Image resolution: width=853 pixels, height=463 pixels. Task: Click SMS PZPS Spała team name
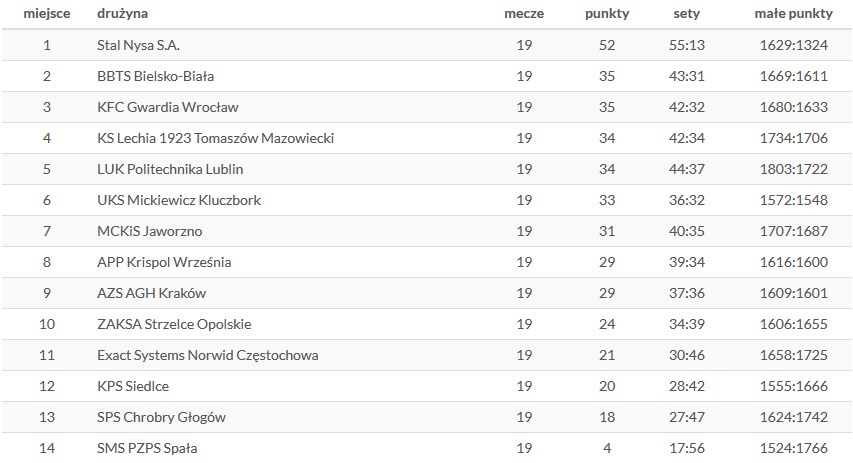(x=147, y=448)
